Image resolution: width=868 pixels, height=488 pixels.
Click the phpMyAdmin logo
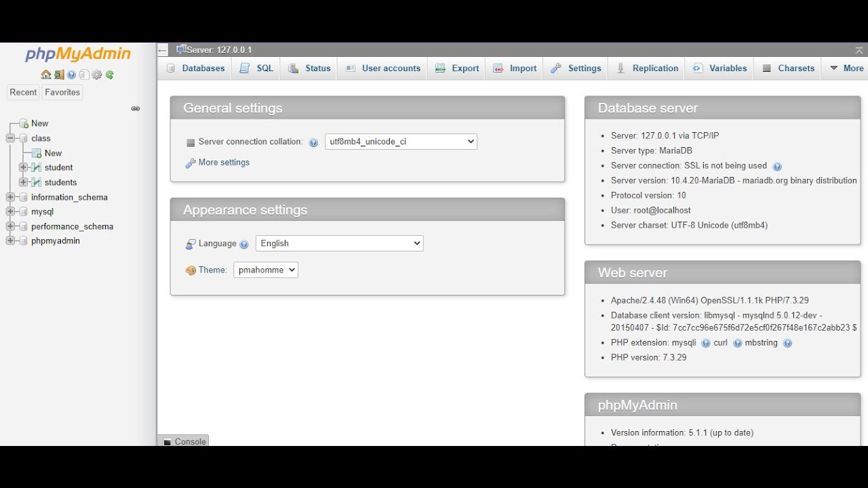point(78,55)
